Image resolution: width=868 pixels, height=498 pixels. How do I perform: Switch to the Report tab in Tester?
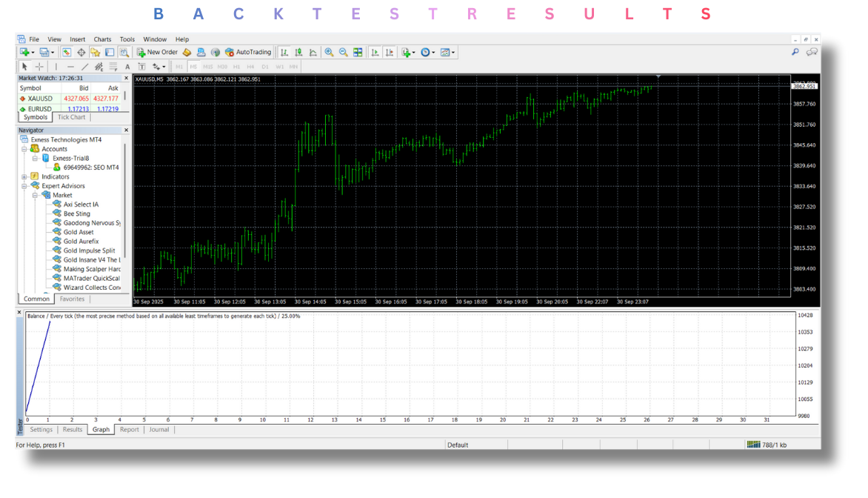[x=130, y=430]
